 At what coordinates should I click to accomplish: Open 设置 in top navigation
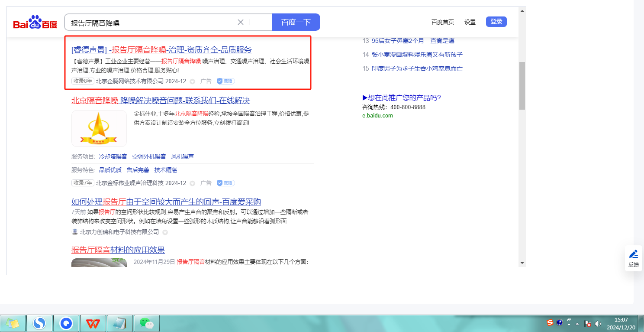(470, 22)
